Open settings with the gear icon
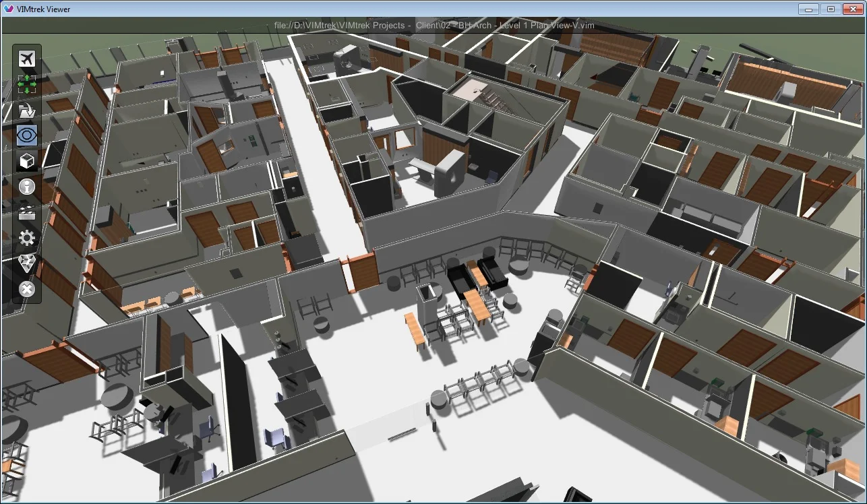The width and height of the screenshot is (867, 504). [27, 238]
